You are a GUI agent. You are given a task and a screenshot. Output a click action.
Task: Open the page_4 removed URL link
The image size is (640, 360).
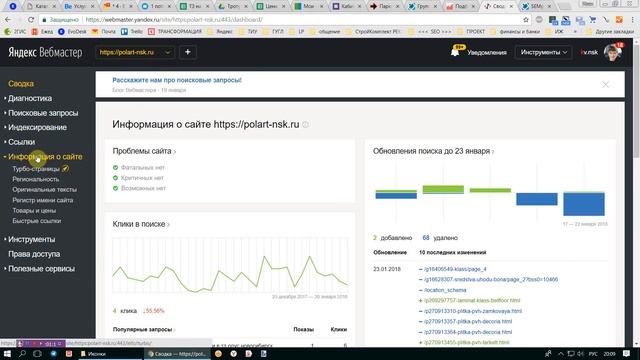(455, 269)
